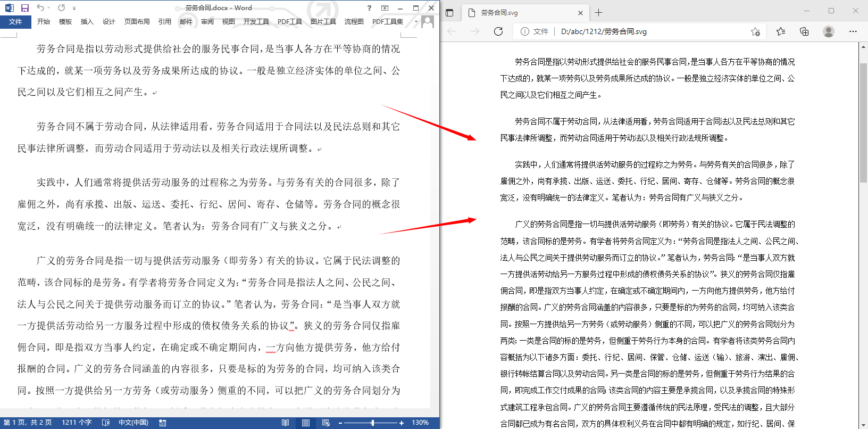
Task: Click the macro recording icon in status bar
Action: [163, 423]
